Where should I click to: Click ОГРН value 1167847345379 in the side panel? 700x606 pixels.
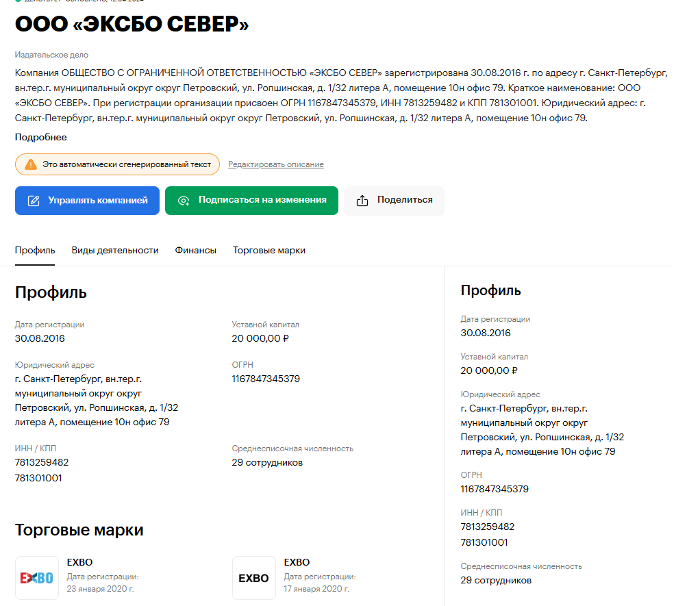(x=495, y=489)
